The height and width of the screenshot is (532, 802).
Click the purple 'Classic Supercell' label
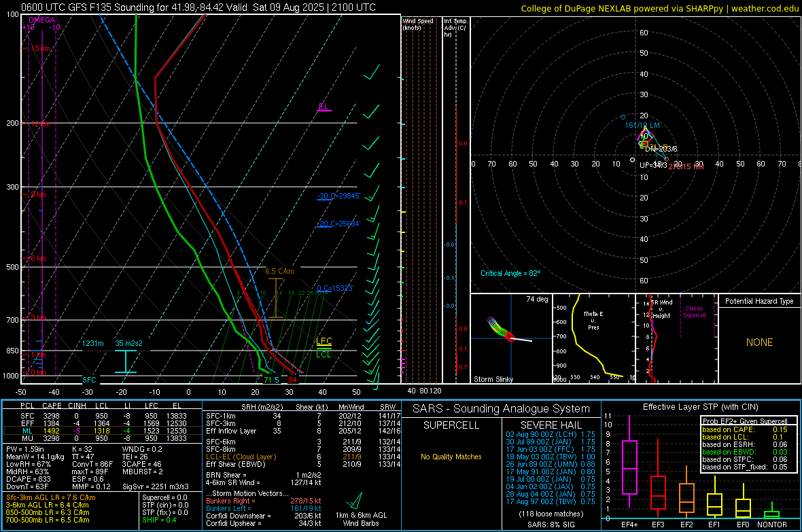click(x=694, y=312)
